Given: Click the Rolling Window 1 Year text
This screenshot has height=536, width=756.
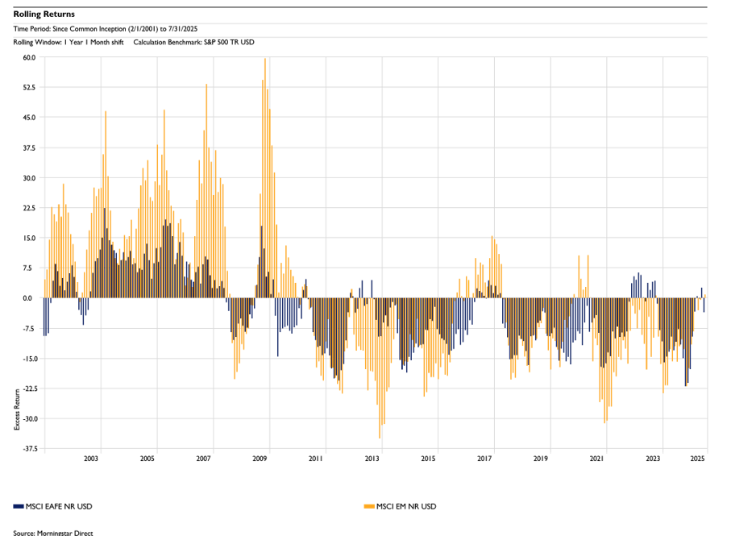Looking at the screenshot, I should tap(69, 41).
